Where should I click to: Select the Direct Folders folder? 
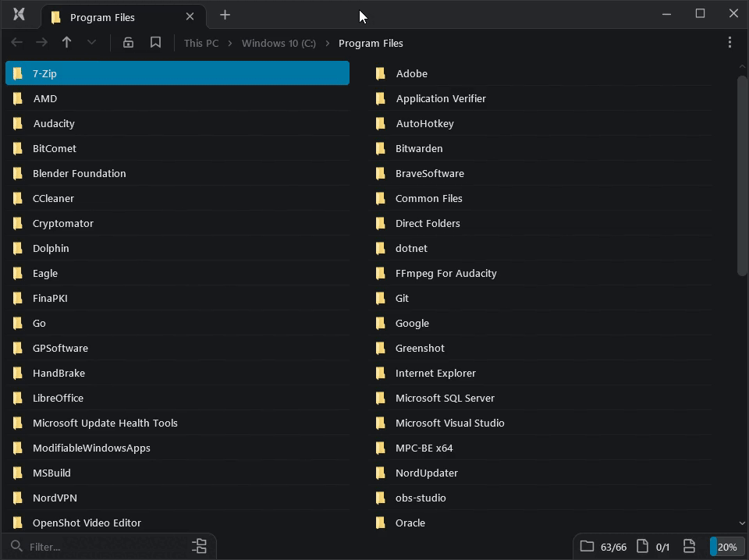tap(540, 223)
